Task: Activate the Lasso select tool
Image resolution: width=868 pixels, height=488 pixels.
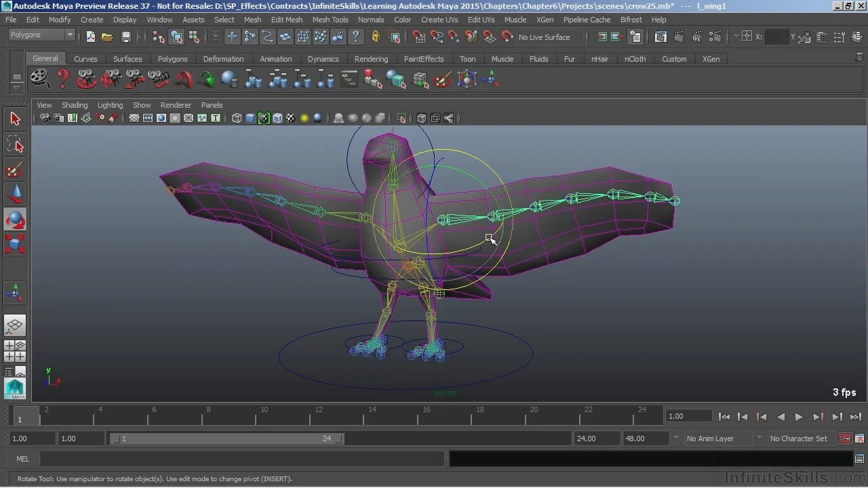Action: 15,144
